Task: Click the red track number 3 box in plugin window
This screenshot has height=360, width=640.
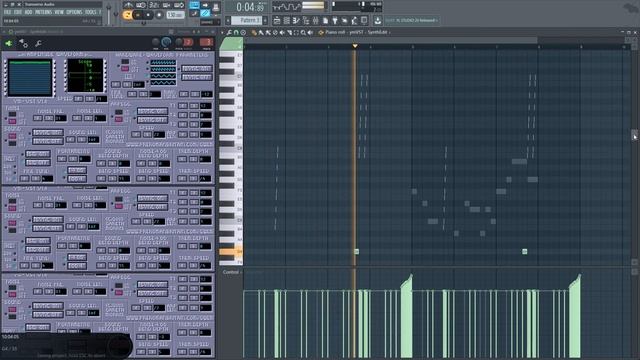Action: [207, 42]
